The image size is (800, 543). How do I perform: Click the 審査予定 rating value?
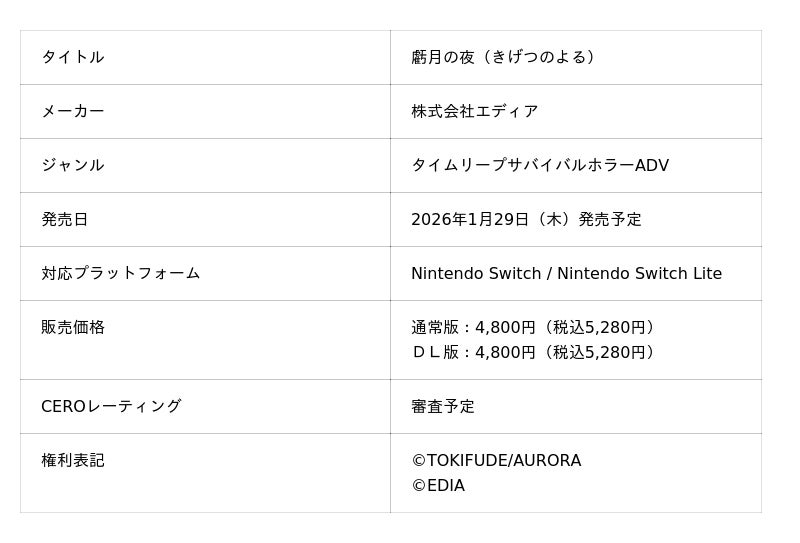coord(442,406)
